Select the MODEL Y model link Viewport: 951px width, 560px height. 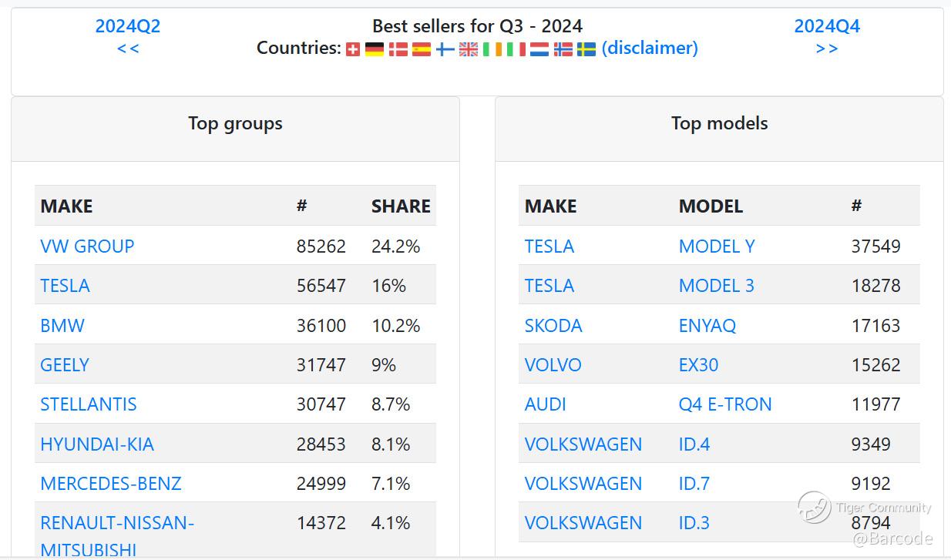717,246
